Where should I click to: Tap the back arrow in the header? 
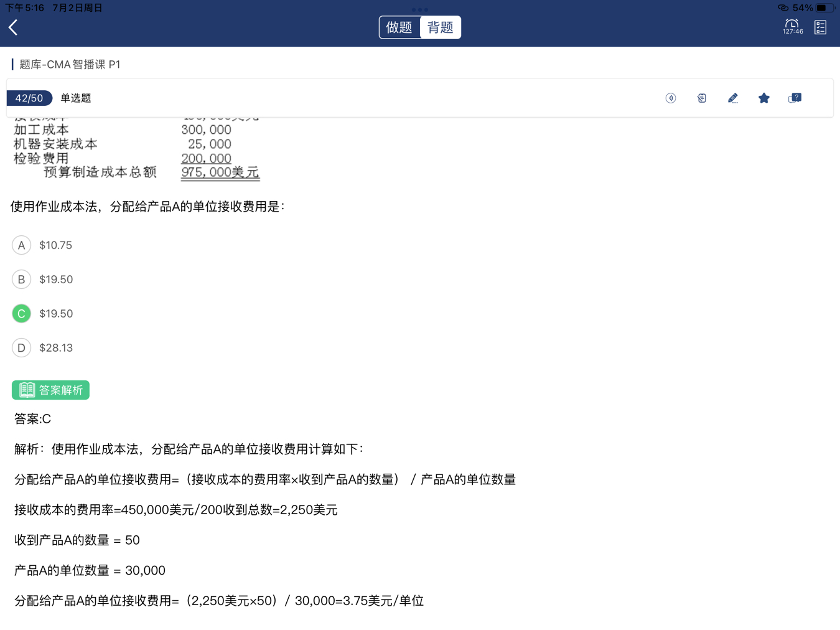(14, 27)
